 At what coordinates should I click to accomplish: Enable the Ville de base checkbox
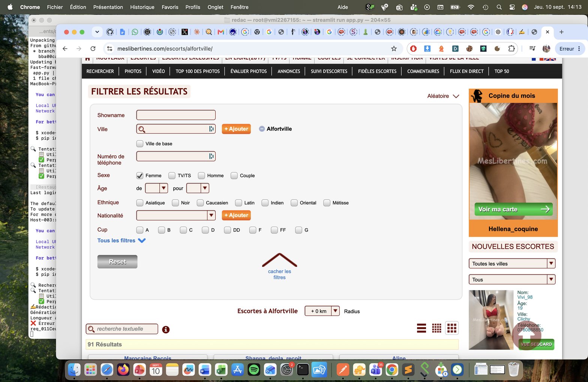coord(140,143)
